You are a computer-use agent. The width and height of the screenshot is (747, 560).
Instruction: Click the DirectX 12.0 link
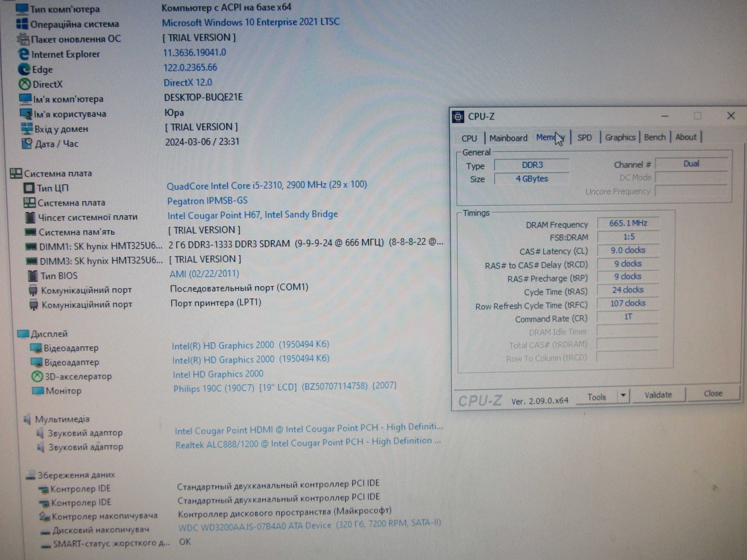(188, 83)
